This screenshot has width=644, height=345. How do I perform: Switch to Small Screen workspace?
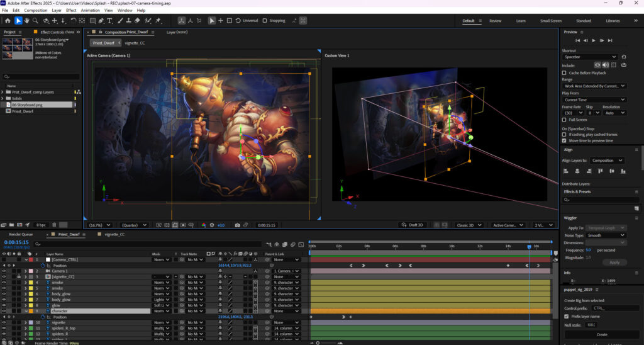click(x=551, y=21)
